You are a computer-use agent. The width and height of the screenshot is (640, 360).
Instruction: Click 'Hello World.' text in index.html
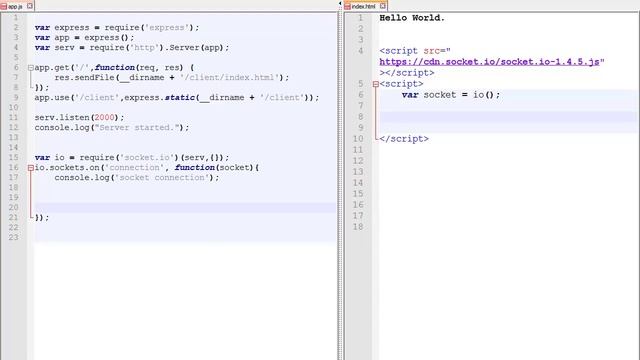coord(412,18)
